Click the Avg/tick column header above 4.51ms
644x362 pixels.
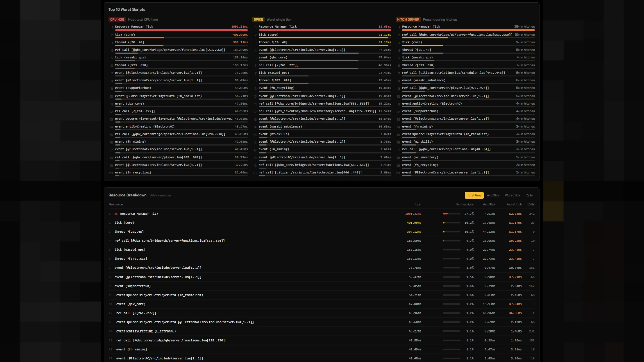[x=489, y=204]
